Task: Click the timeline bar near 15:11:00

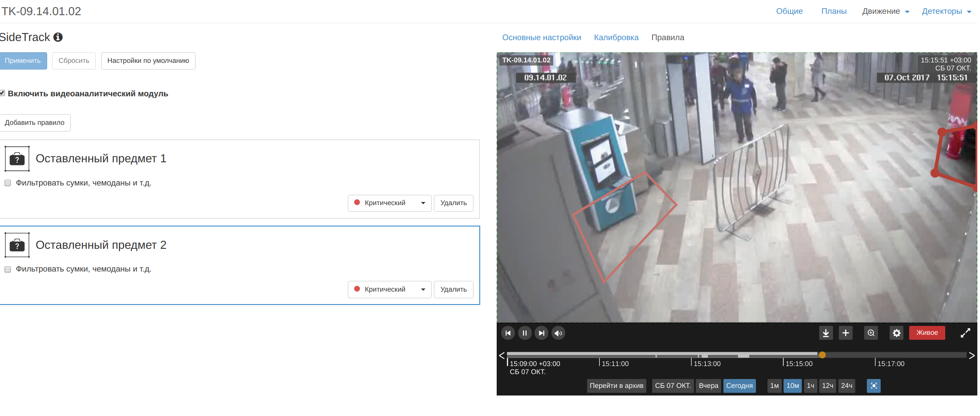Action: [600, 355]
